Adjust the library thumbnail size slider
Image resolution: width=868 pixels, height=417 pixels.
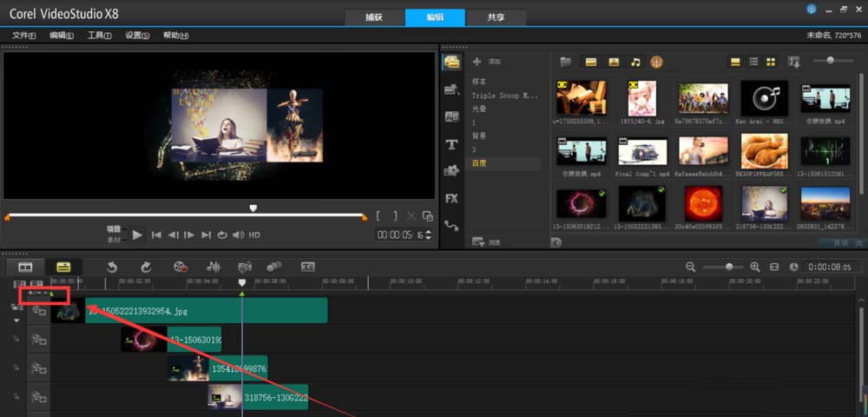[831, 61]
